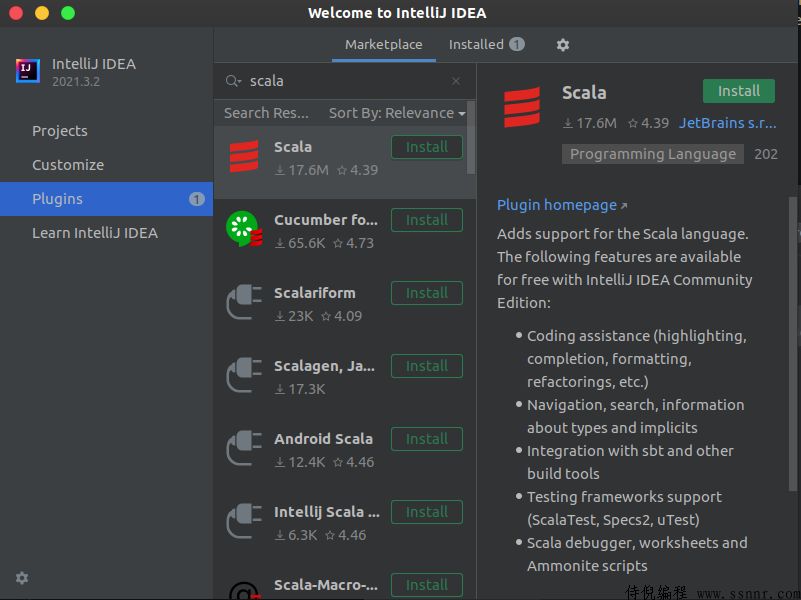Click the Scalariform plugin icon
801x600 pixels.
coord(244,302)
